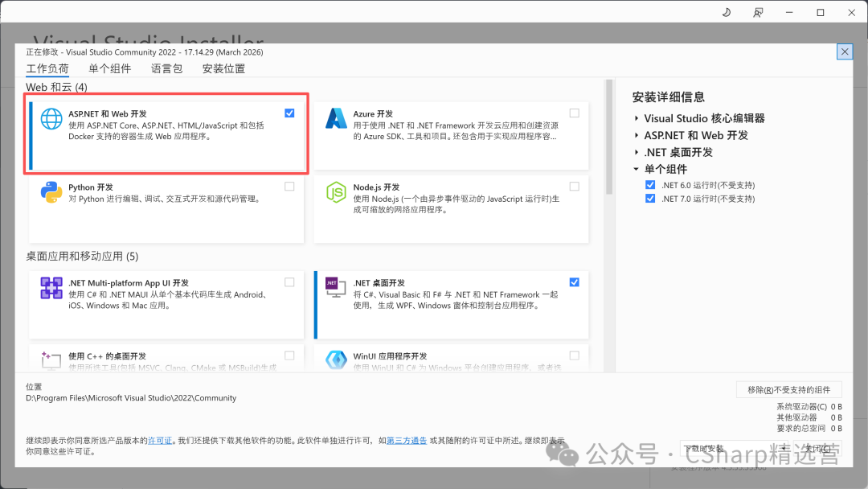Click the 使用 C++ 的桌面开发 icon
Image resolution: width=868 pixels, height=489 pixels.
pos(51,360)
